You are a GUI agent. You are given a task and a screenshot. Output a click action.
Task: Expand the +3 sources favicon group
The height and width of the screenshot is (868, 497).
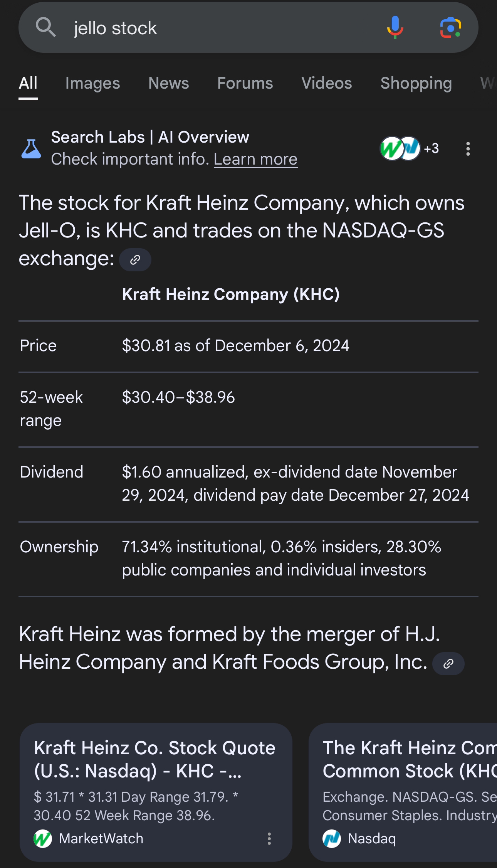(410, 148)
